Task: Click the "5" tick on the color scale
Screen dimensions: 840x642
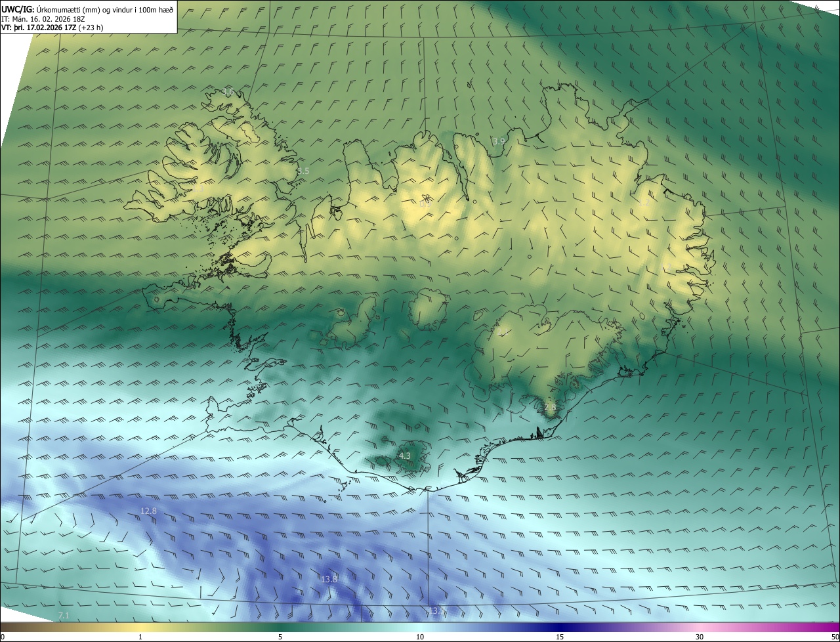Action: pos(280,637)
